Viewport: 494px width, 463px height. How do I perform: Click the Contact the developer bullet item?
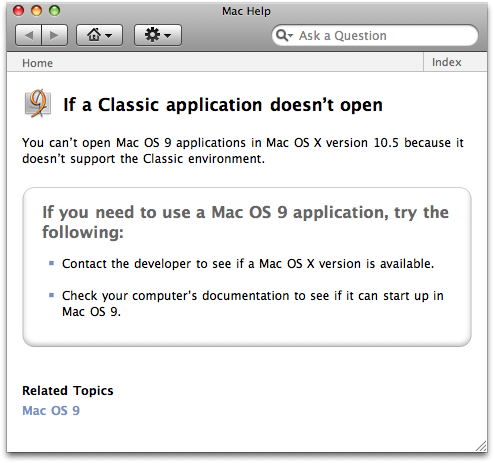click(x=248, y=264)
